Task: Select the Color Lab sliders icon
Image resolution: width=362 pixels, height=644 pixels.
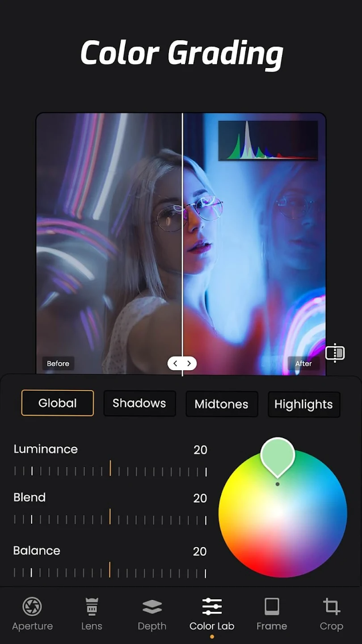Action: [212, 606]
